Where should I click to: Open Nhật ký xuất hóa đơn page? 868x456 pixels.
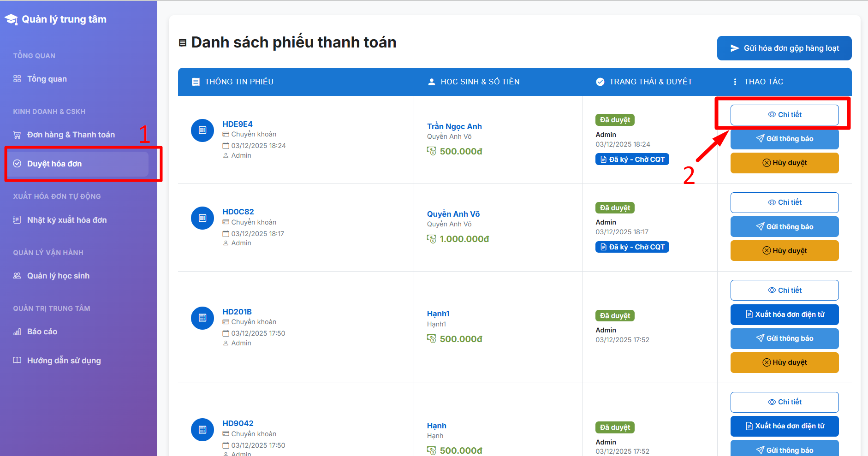coord(66,220)
